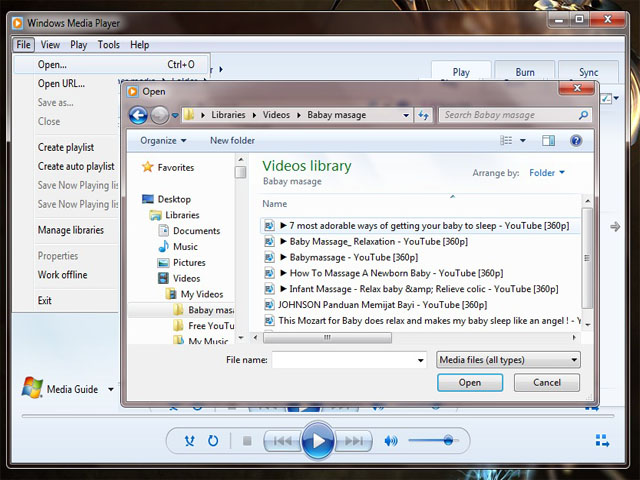Open the Organize dropdown

(x=163, y=140)
